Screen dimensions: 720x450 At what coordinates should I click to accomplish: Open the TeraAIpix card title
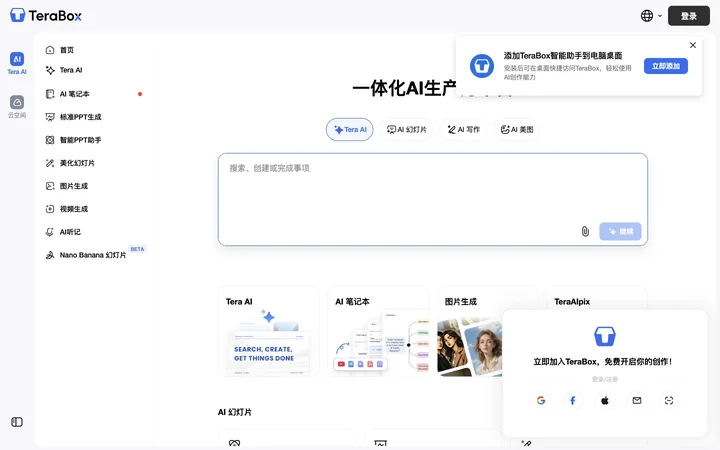tap(572, 302)
